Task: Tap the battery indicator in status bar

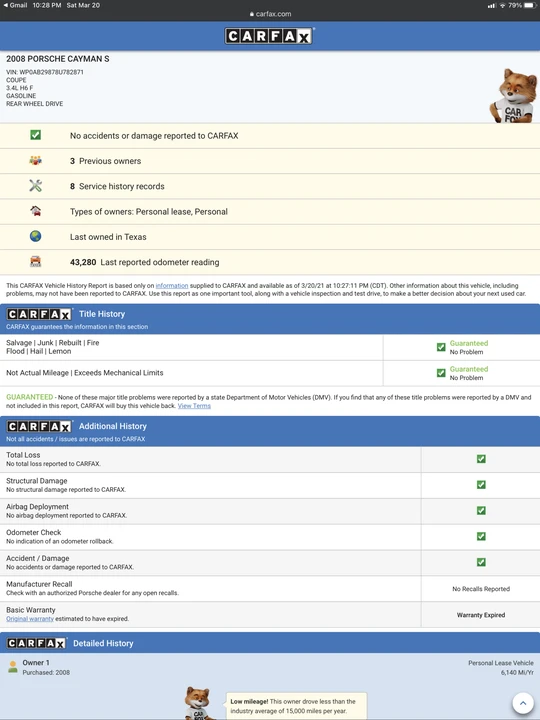Action: click(x=530, y=5)
